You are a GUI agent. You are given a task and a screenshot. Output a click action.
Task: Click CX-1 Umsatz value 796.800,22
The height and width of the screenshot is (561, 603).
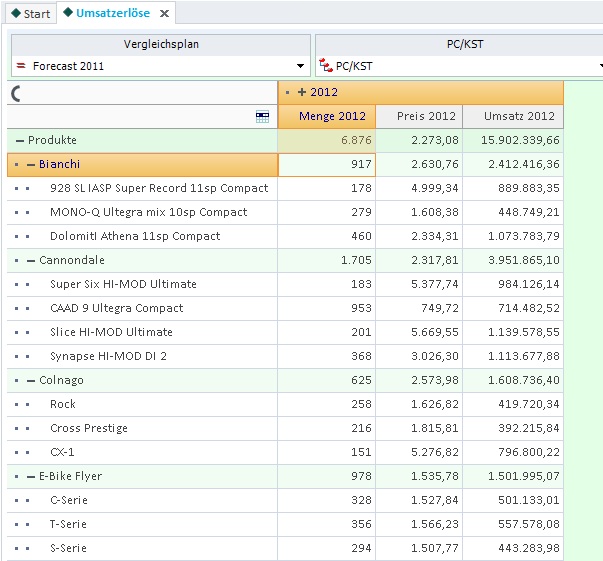tap(513, 452)
